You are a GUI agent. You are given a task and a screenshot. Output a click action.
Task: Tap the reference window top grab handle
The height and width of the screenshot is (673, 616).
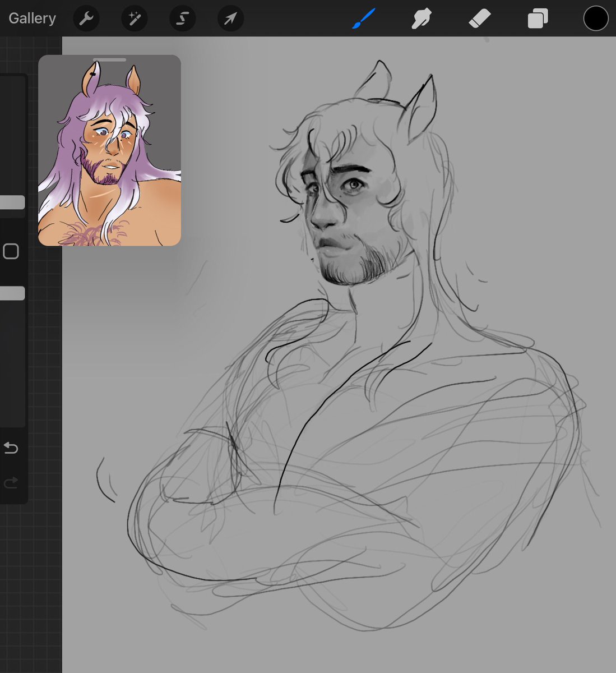[x=109, y=59]
